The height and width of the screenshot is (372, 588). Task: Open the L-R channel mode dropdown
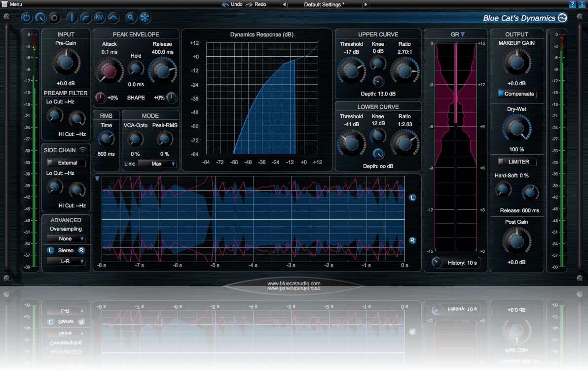point(66,261)
